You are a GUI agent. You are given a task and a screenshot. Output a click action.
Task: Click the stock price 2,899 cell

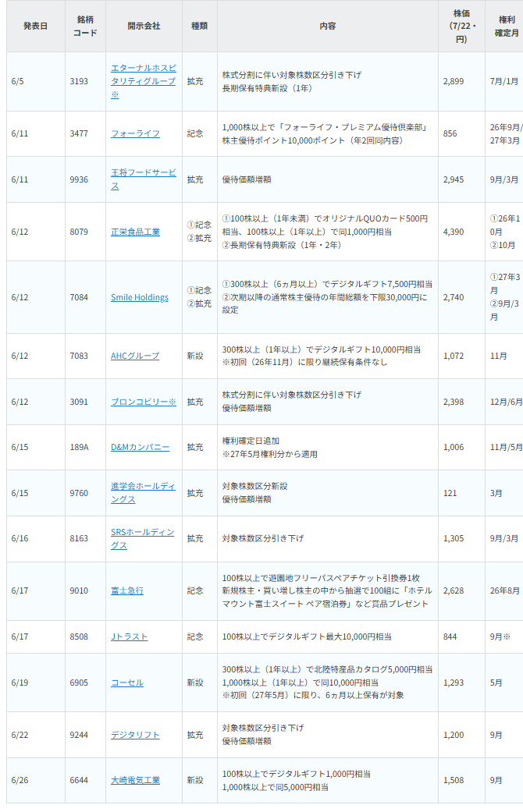[x=461, y=81]
